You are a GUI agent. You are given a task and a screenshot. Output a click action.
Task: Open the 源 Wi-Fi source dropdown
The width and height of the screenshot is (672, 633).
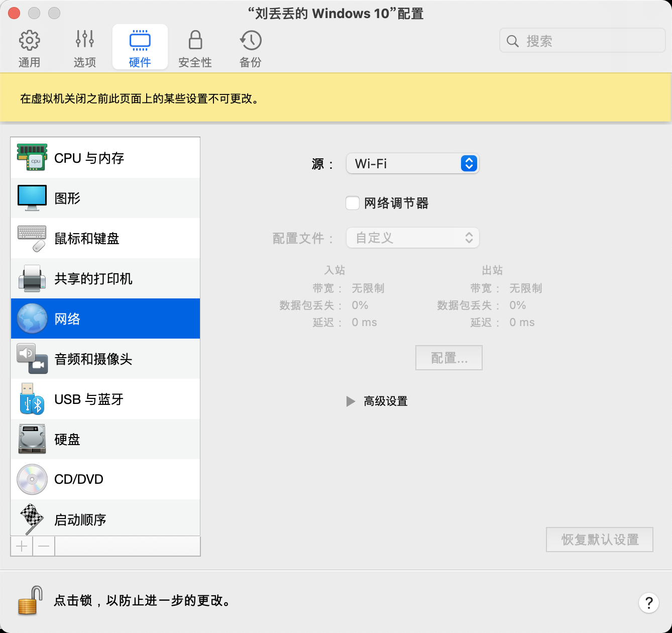point(413,164)
